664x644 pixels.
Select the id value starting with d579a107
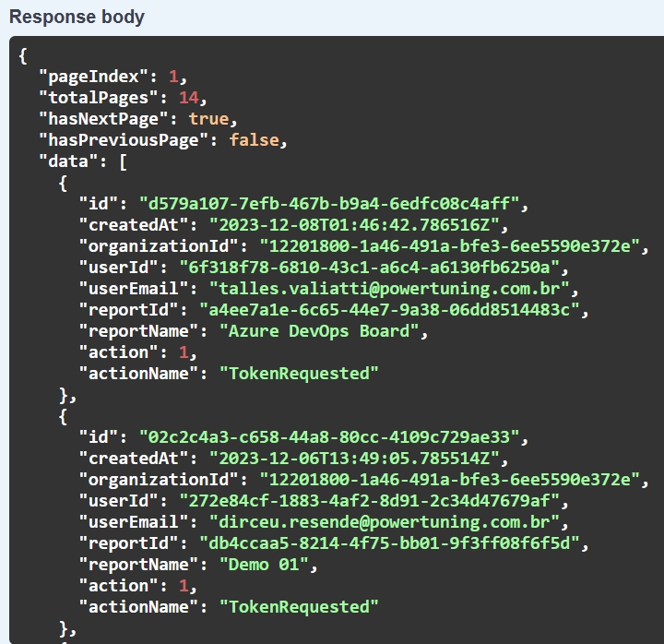point(328,204)
